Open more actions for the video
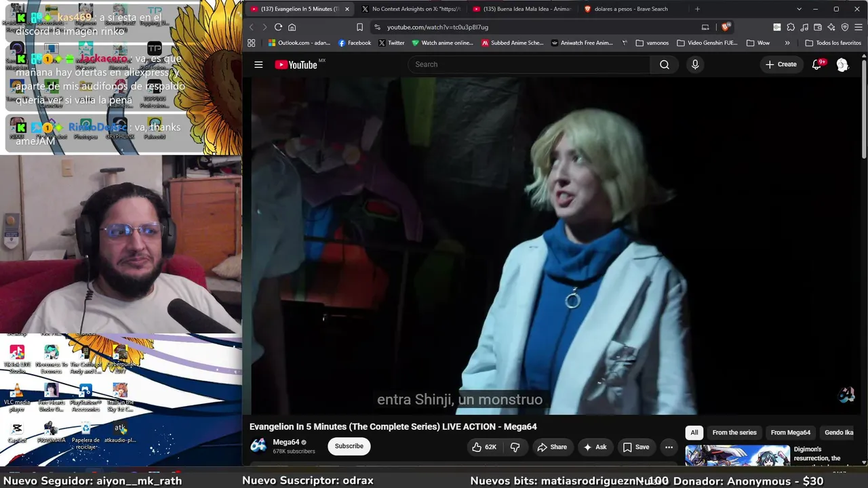This screenshot has width=868, height=488. pos(669,447)
